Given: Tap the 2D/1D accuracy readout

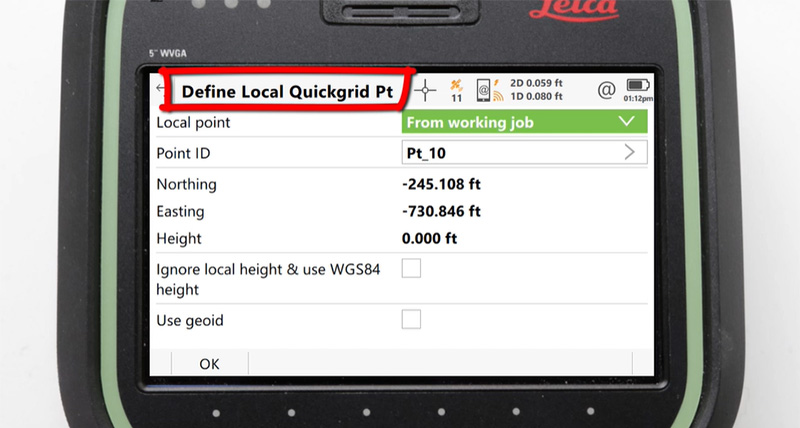Looking at the screenshot, I should pos(544,90).
